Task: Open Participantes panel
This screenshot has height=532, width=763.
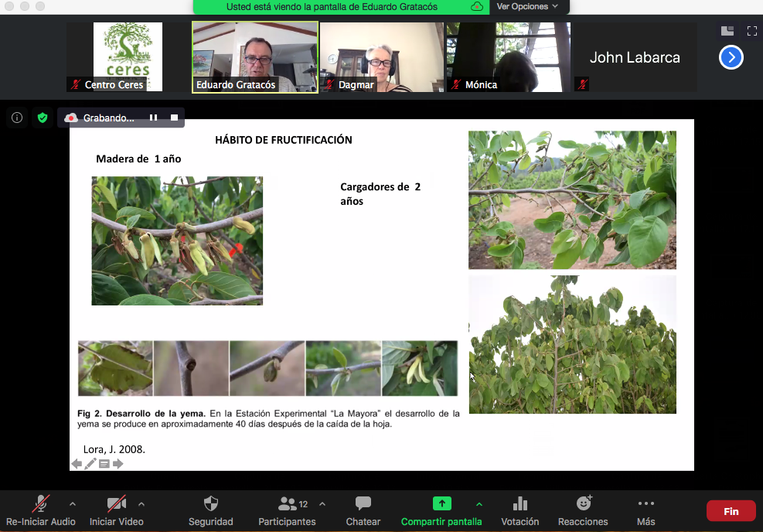Action: tap(287, 510)
